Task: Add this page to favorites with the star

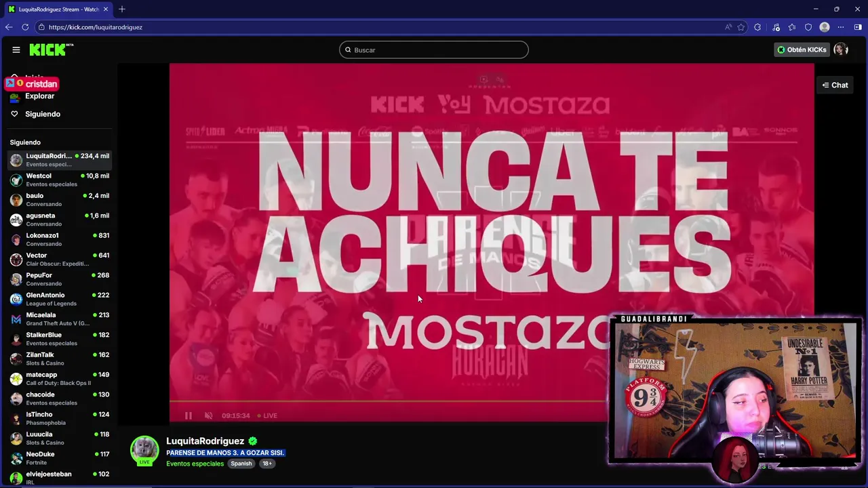Action: (x=741, y=27)
